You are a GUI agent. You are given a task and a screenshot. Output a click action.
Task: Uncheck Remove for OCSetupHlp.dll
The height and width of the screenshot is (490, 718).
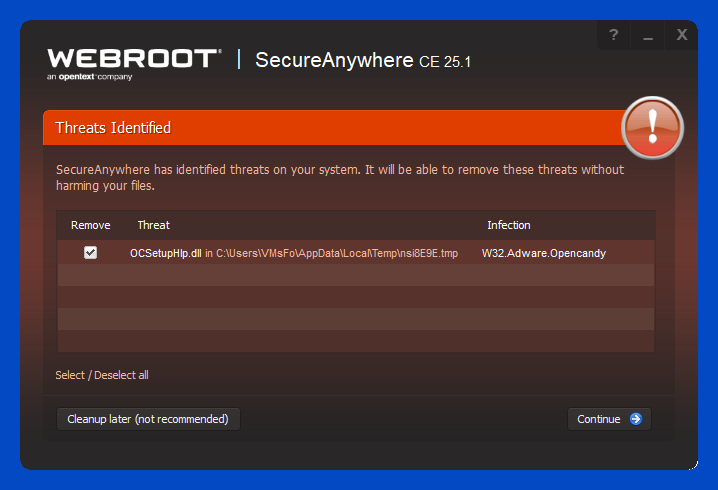(x=91, y=253)
